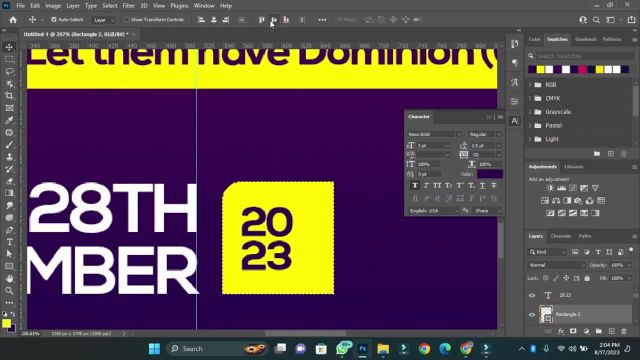The height and width of the screenshot is (360, 640).
Task: Expand the Pastel swatch group
Action: pos(531,125)
